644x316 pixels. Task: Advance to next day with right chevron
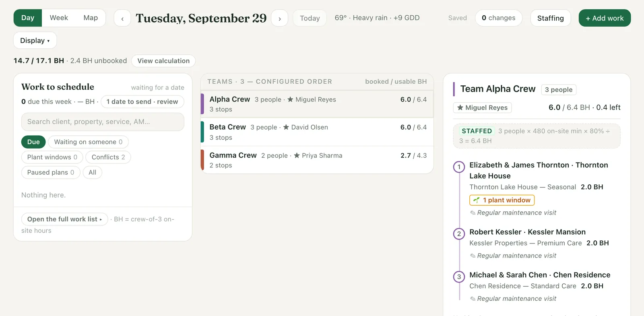coord(280,18)
